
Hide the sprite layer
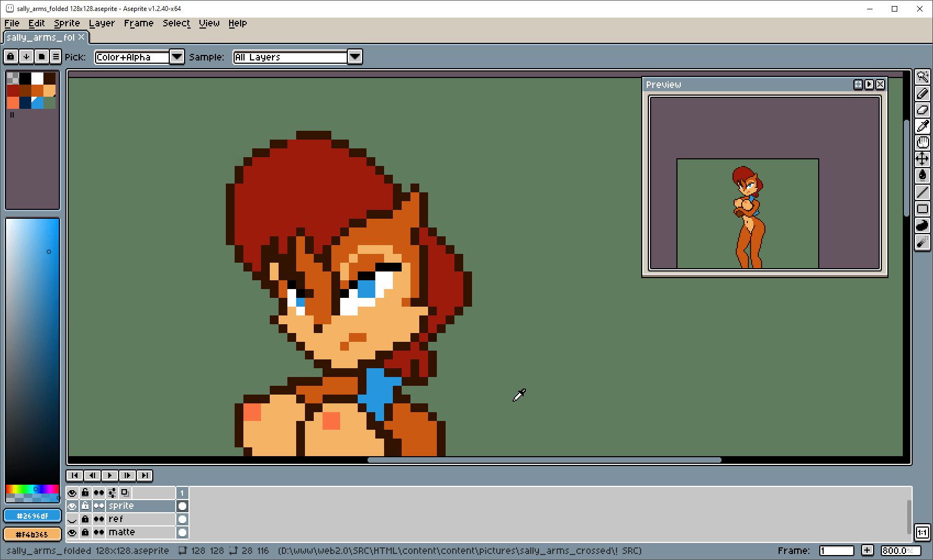click(72, 506)
